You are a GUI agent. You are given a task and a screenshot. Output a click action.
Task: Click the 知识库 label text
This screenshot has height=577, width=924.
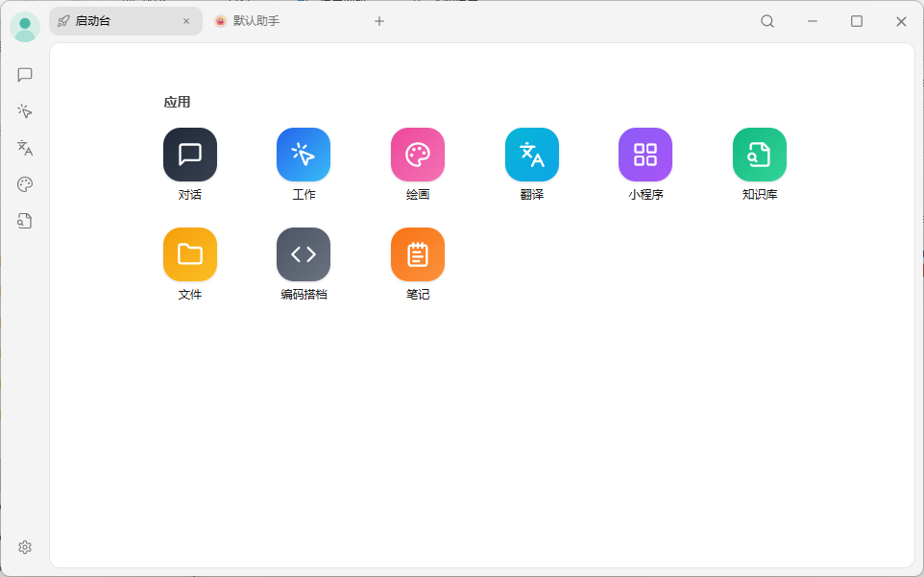(x=760, y=194)
